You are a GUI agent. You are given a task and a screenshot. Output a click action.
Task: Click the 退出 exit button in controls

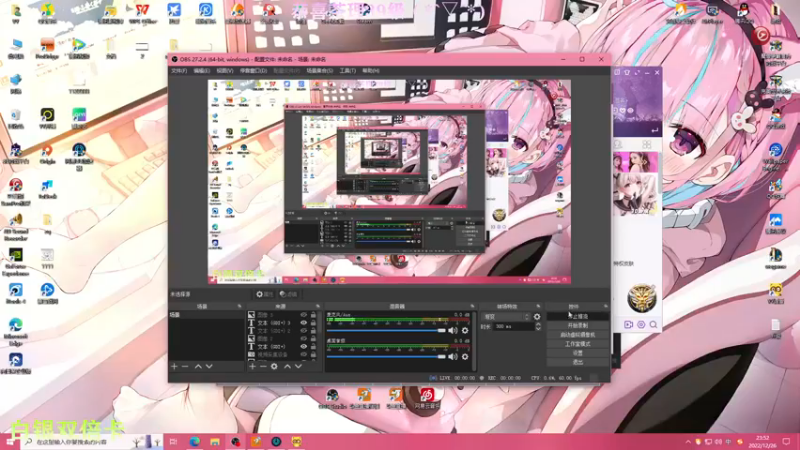[x=578, y=362]
